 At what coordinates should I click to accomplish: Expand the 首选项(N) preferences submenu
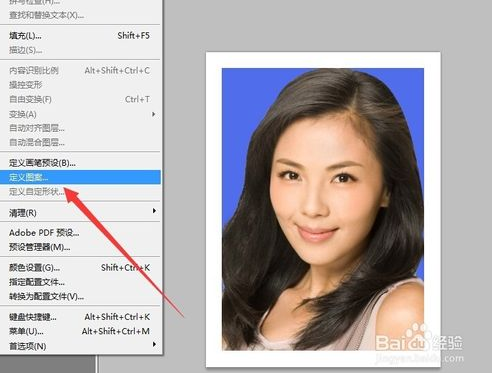coord(80,346)
